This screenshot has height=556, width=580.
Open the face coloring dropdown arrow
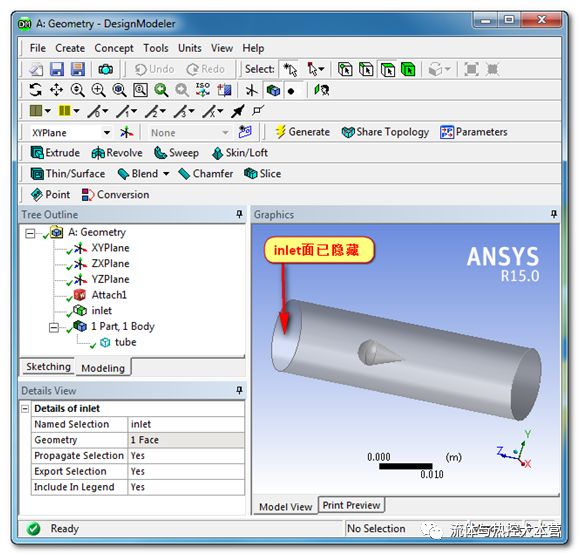pos(48,111)
